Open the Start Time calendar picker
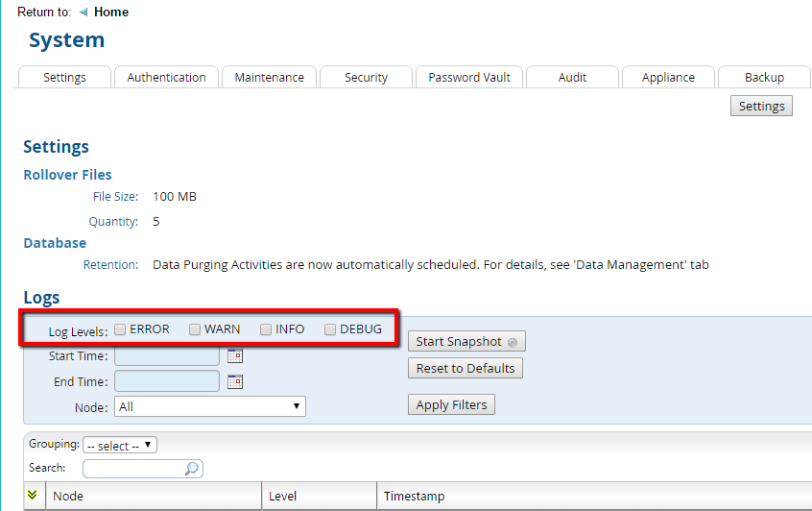This screenshot has height=511, width=812. pyautogui.click(x=235, y=355)
